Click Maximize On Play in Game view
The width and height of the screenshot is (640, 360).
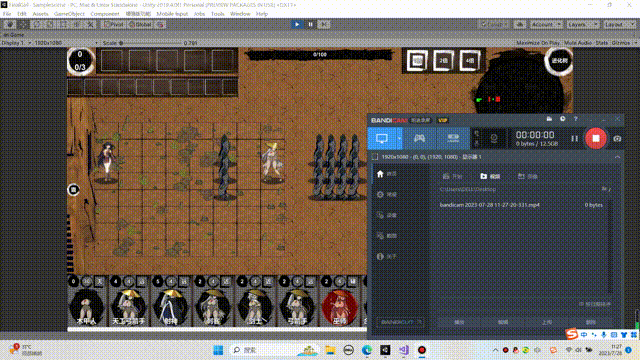tap(538, 43)
